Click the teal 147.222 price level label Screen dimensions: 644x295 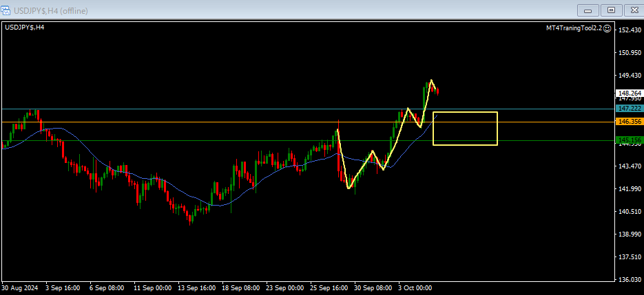[630, 109]
